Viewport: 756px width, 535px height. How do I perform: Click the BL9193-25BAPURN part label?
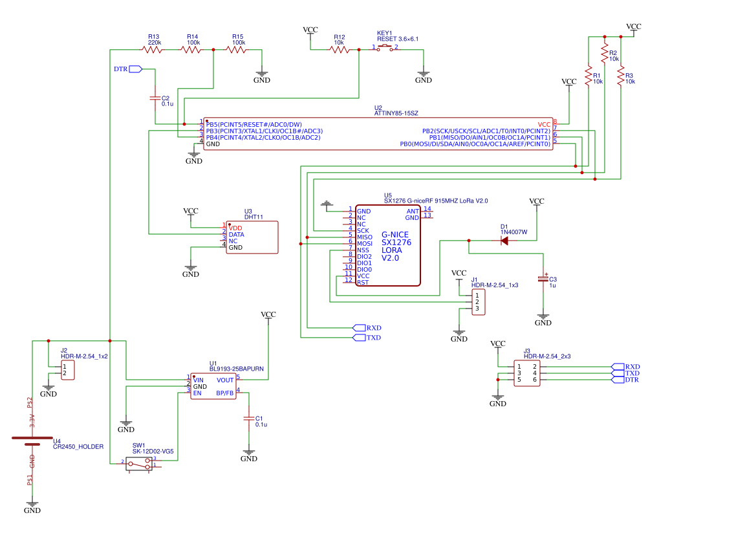pos(236,369)
